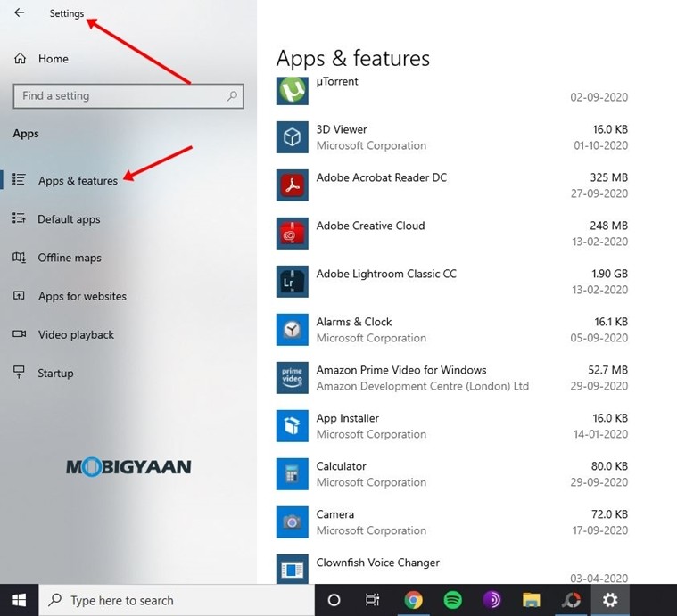Open Task View on taskbar

point(372,600)
